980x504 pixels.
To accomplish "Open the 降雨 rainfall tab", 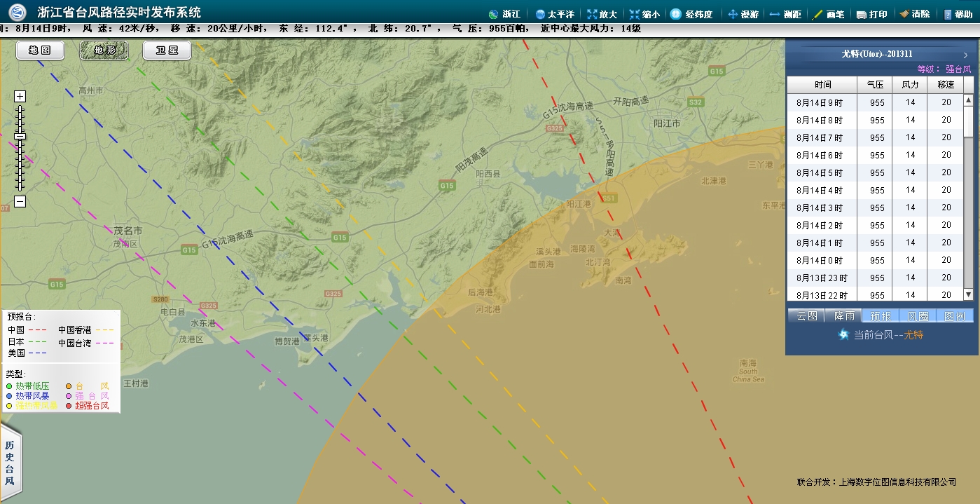I will click(843, 316).
